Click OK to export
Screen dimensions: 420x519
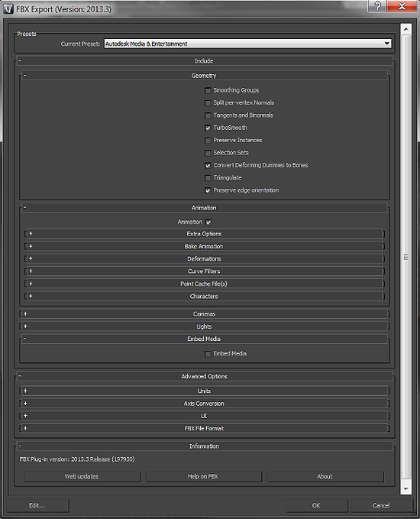316,505
